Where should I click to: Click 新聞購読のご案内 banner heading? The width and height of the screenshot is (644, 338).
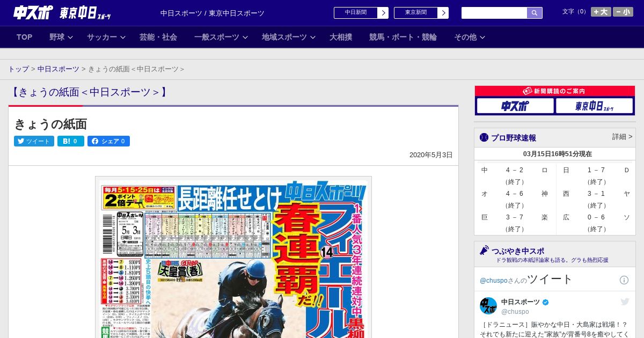(x=555, y=91)
